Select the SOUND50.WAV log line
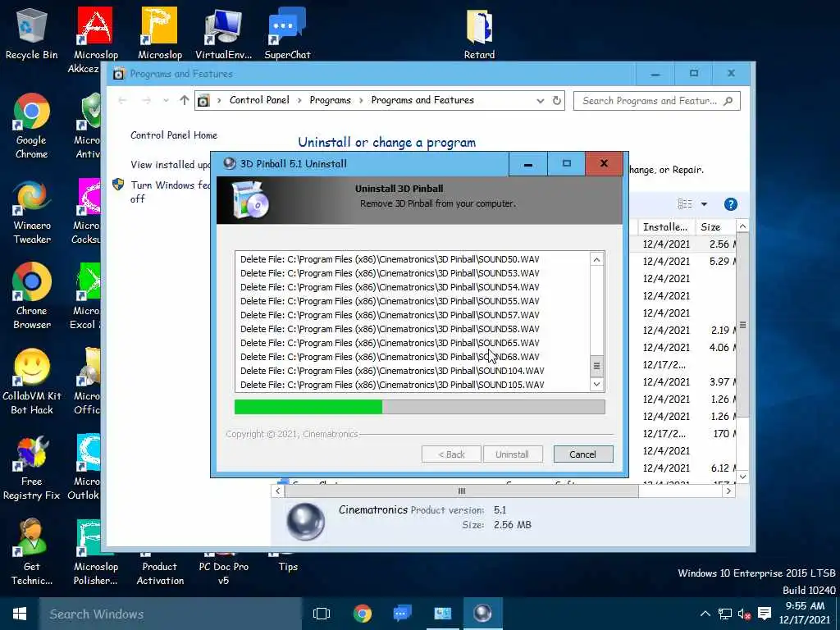 click(x=390, y=259)
